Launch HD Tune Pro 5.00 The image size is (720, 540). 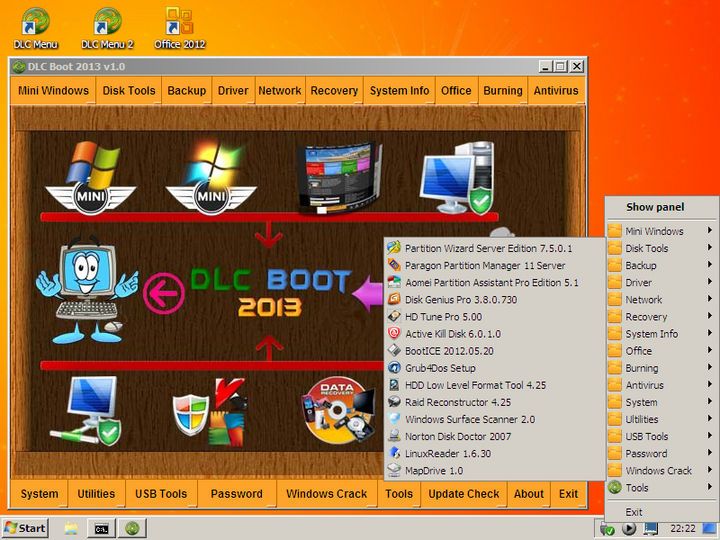[x=494, y=317]
